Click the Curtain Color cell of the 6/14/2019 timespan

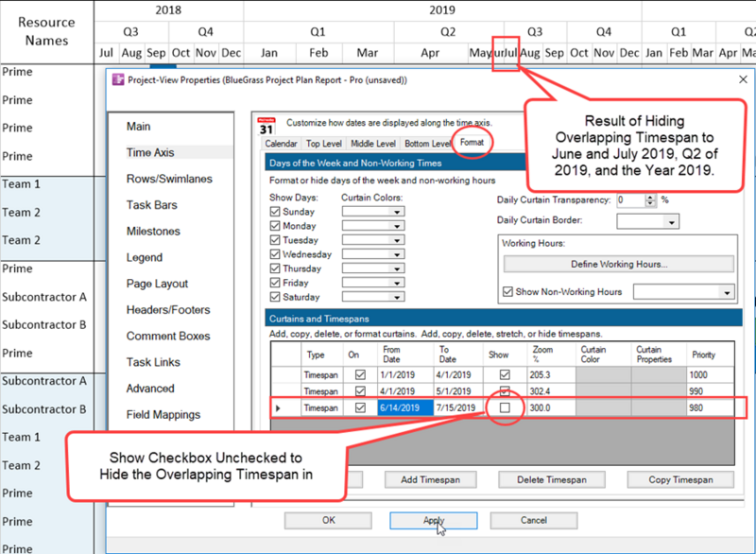(603, 407)
